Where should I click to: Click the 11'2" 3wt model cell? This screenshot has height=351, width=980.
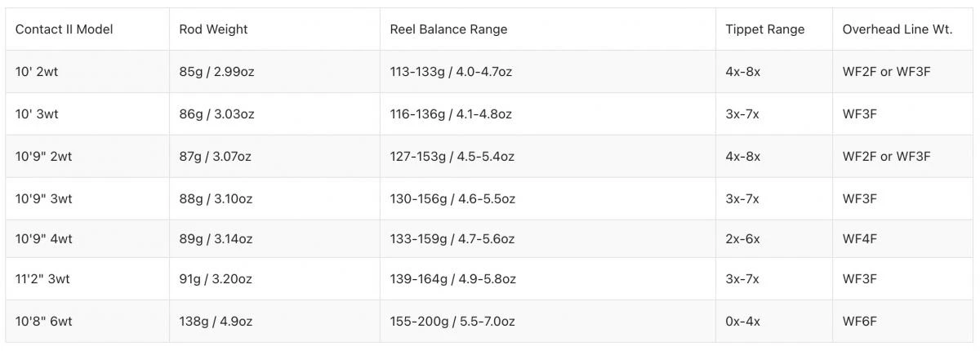tap(42, 279)
